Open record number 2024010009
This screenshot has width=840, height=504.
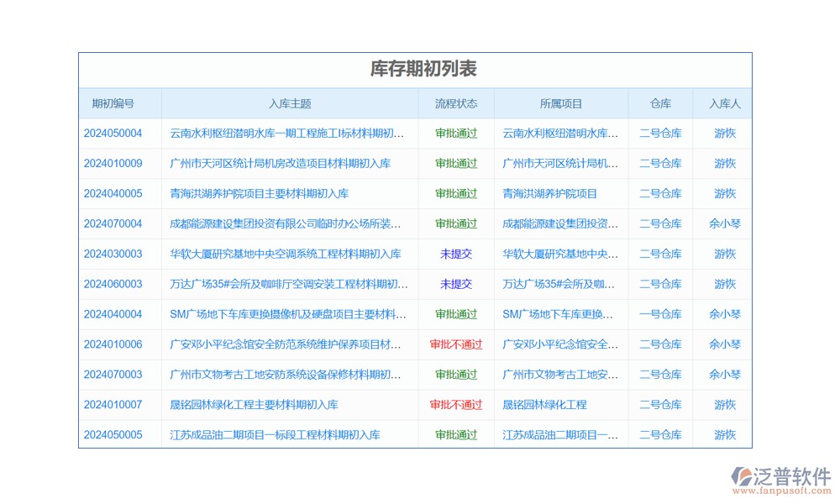click(113, 164)
